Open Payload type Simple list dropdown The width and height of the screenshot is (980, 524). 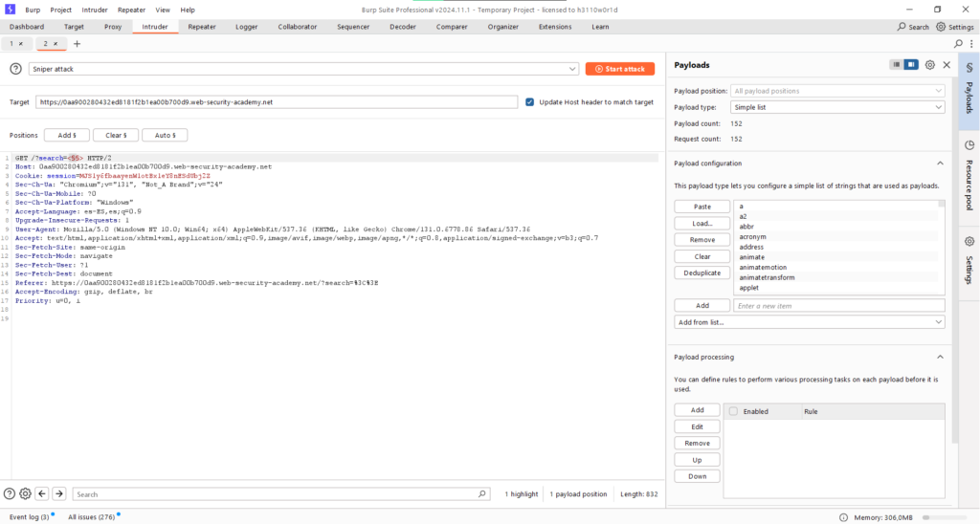pos(837,107)
